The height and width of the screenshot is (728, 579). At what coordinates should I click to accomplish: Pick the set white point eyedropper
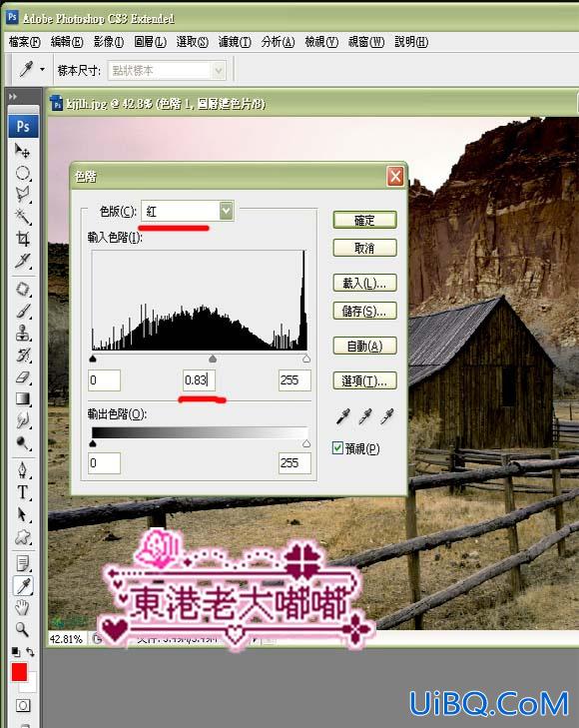(387, 416)
